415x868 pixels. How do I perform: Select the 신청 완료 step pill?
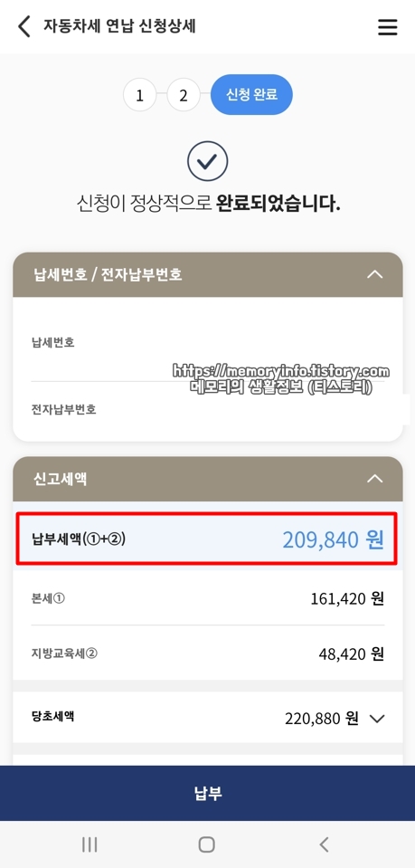pos(251,95)
